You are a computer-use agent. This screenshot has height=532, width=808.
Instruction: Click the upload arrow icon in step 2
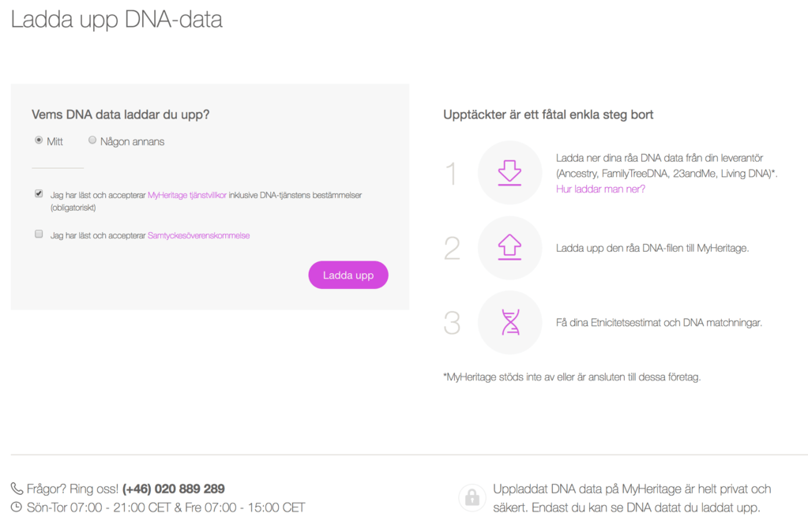(x=509, y=248)
